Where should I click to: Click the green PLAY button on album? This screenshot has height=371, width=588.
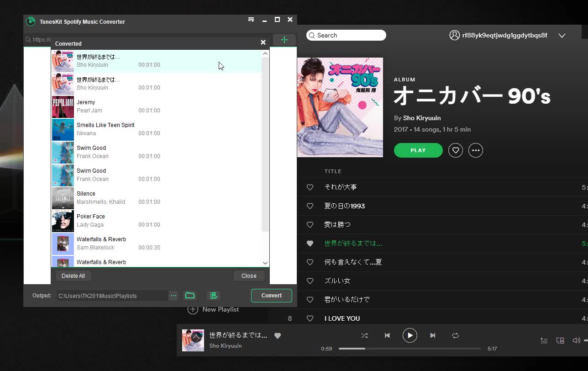[418, 150]
